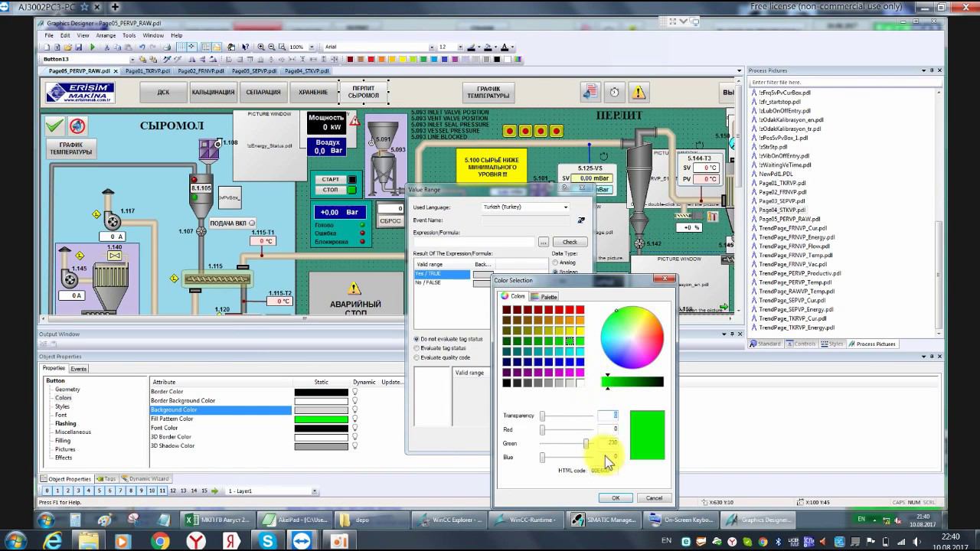This screenshot has height=551, width=980.
Task: Click the Check button in Value Range
Action: (570, 242)
